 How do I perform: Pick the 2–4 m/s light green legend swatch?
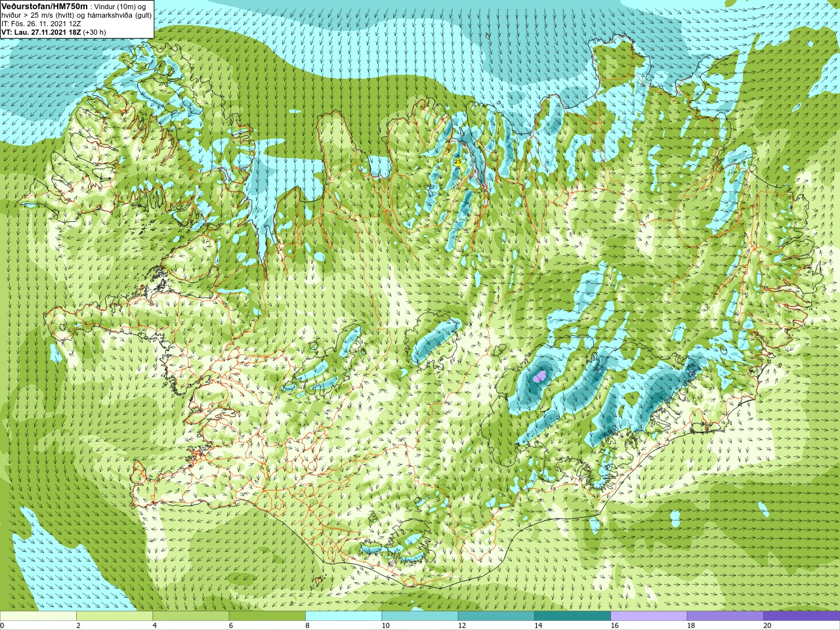coord(114,616)
